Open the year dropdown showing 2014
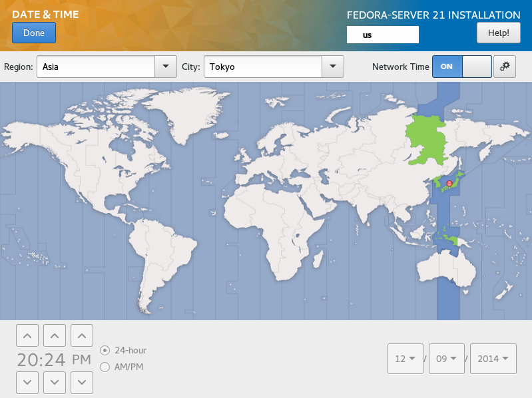The width and height of the screenshot is (532, 398). tap(493, 359)
